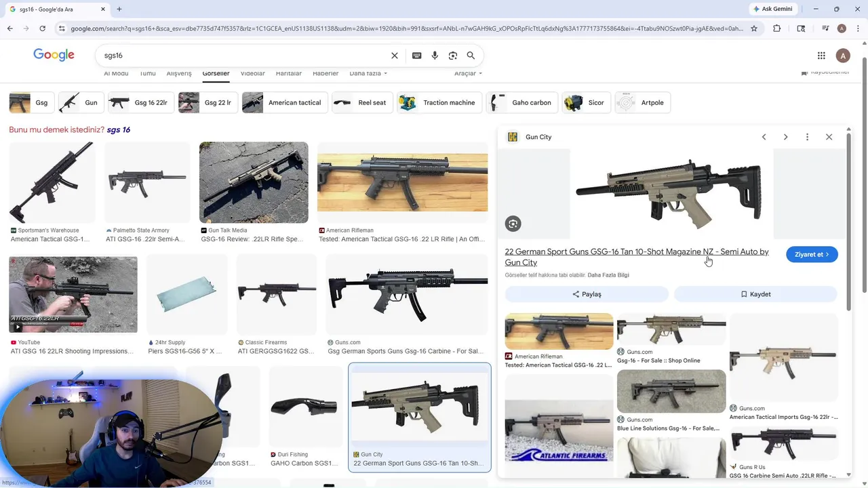This screenshot has height=488, width=868.
Task: Close the image preview panel
Action: 829,137
